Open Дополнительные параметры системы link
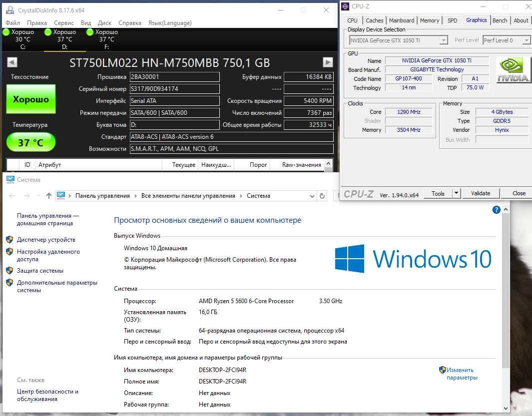Image resolution: width=532 pixels, height=416 pixels. point(57,286)
